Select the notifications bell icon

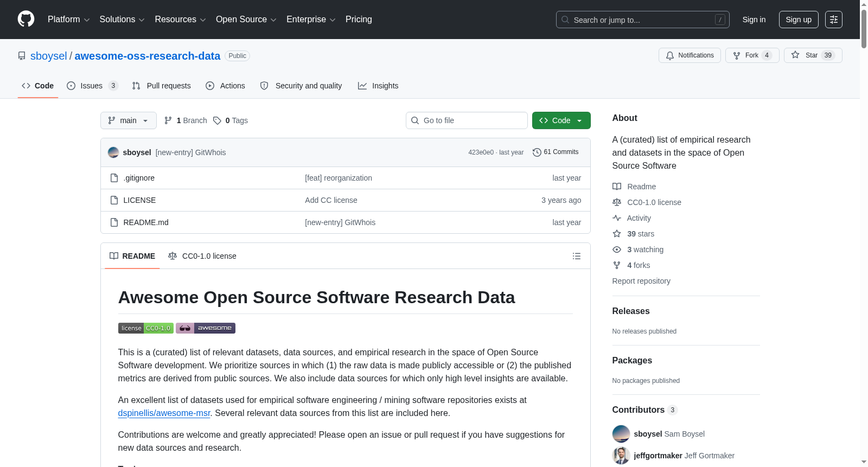pyautogui.click(x=670, y=55)
